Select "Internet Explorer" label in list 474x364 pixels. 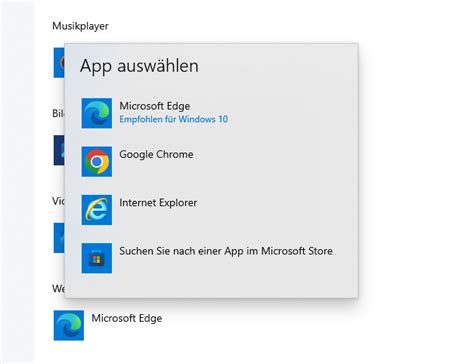(x=158, y=203)
